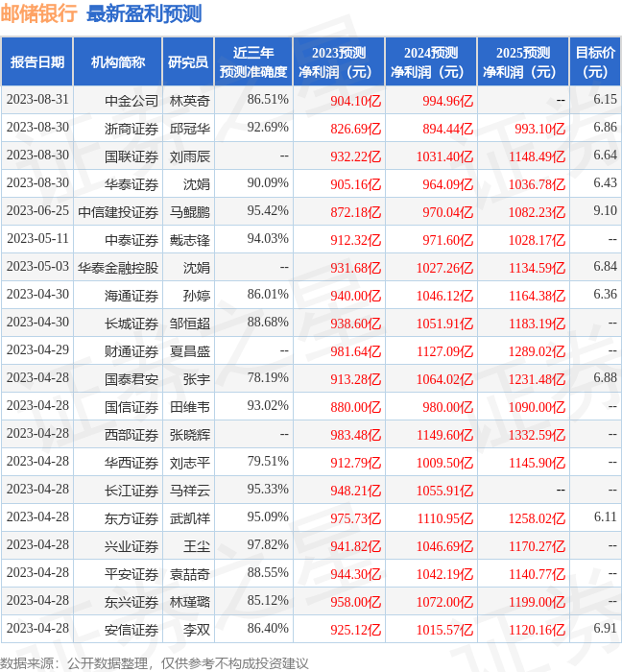Select profit value 1148.49亿
The image size is (622, 672).
(537, 156)
